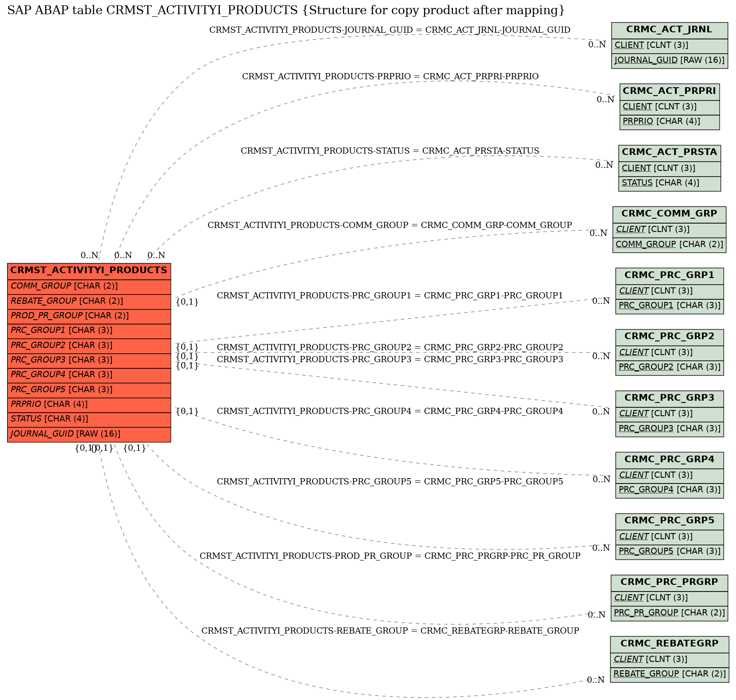Select PRC_GROUP3 [CHAR (3)] row in main table

(89, 360)
